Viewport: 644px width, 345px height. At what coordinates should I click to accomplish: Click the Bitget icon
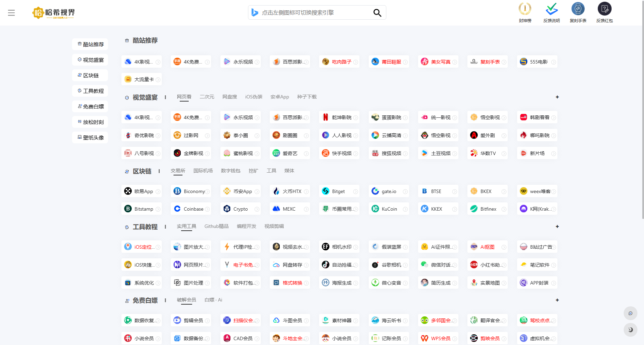(326, 191)
